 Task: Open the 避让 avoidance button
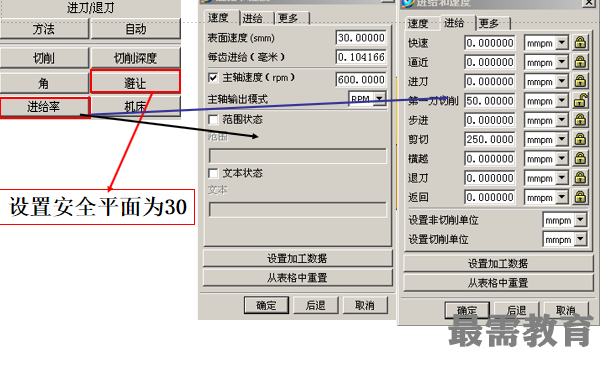pos(135,81)
